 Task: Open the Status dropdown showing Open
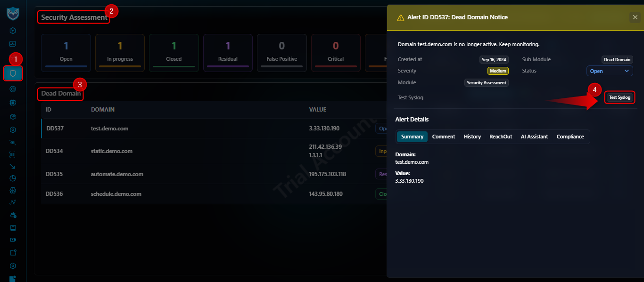click(610, 71)
